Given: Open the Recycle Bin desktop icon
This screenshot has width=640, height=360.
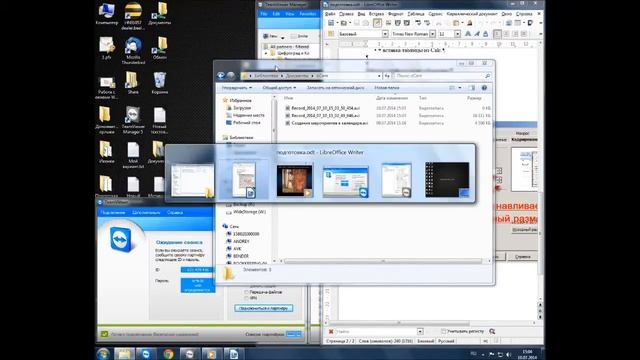Looking at the screenshot, I should 160,83.
